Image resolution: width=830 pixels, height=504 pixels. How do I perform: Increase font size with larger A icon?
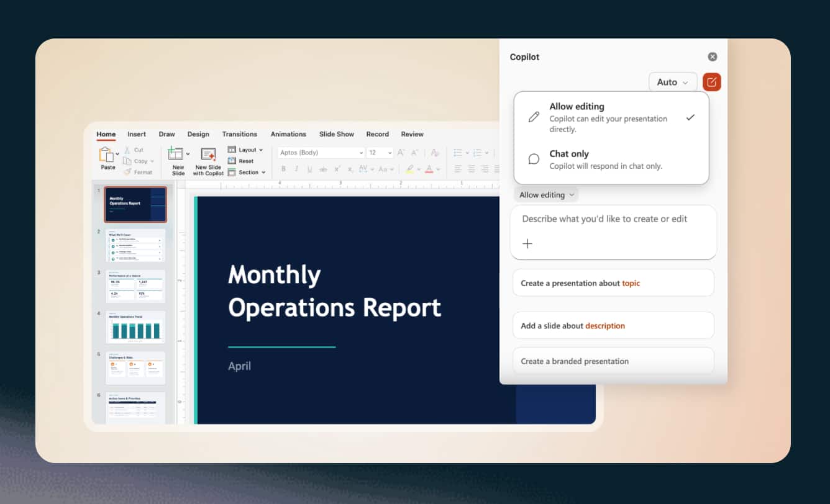click(401, 153)
